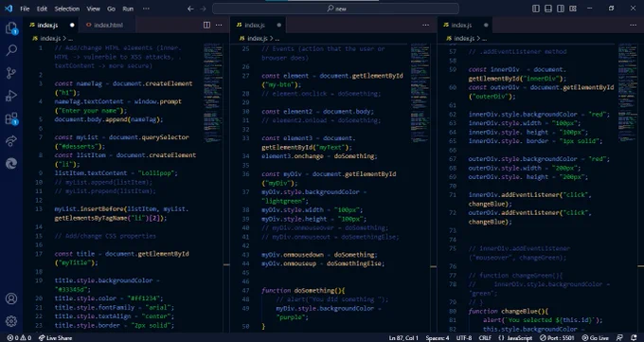Click the "function changeBlue(){" line
644x342 pixels.
coord(508,311)
